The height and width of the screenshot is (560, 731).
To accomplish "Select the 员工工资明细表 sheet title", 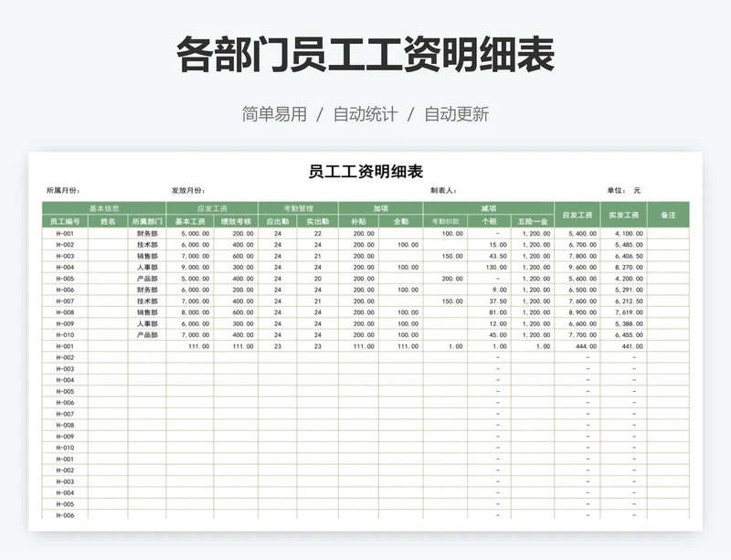I will (365, 172).
